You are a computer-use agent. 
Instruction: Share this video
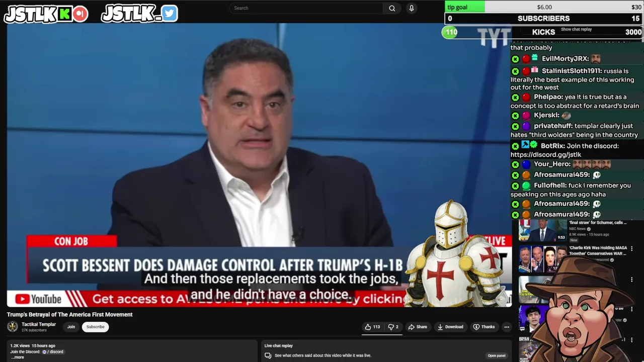coord(418,327)
